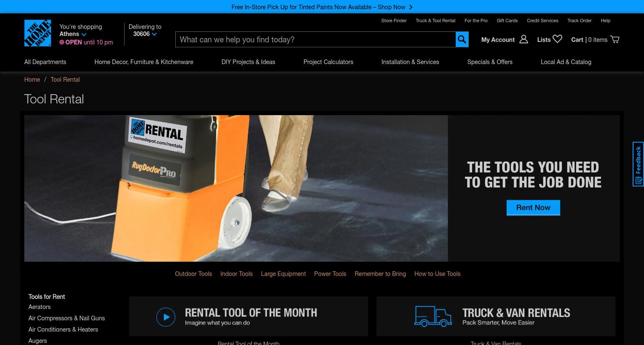Open My Account person icon
This screenshot has width=644, height=345.
pos(524,39)
